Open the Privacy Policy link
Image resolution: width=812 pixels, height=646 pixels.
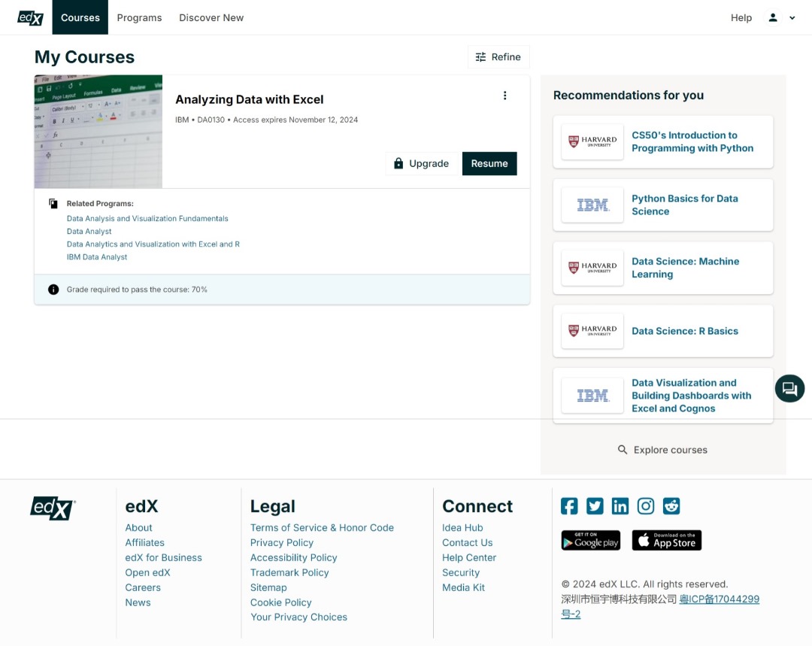282,542
